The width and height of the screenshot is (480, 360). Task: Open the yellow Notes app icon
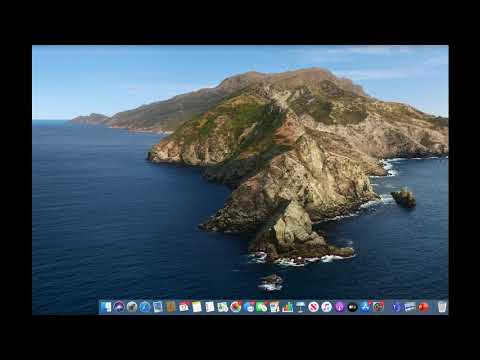pyautogui.click(x=197, y=307)
